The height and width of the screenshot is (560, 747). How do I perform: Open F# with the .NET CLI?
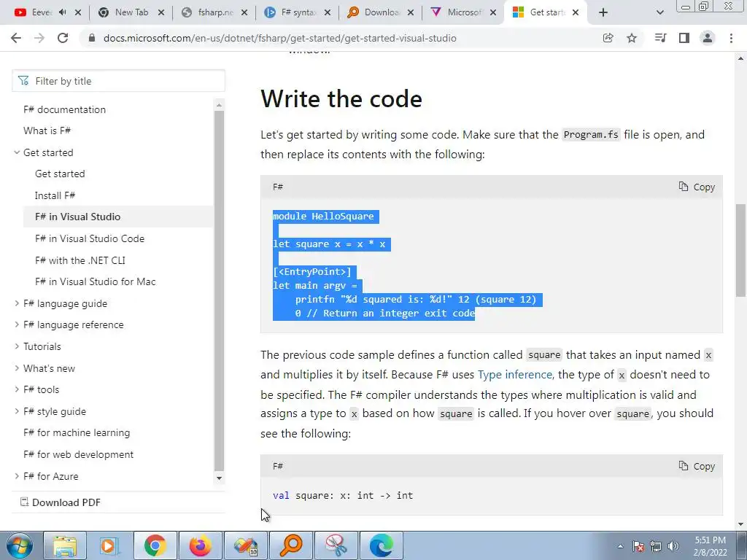80,260
